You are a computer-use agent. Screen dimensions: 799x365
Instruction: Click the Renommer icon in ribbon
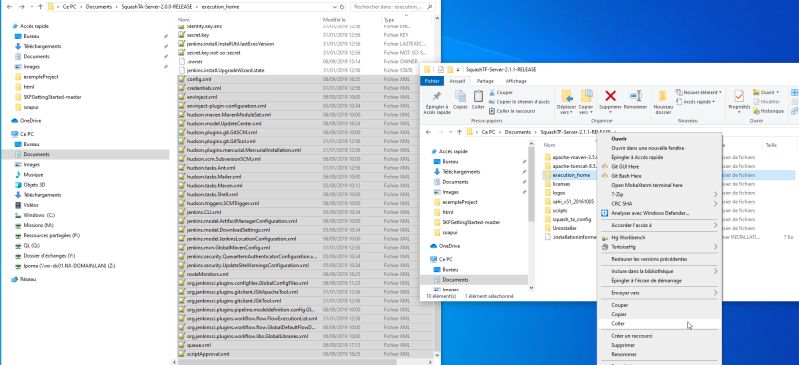click(x=635, y=96)
